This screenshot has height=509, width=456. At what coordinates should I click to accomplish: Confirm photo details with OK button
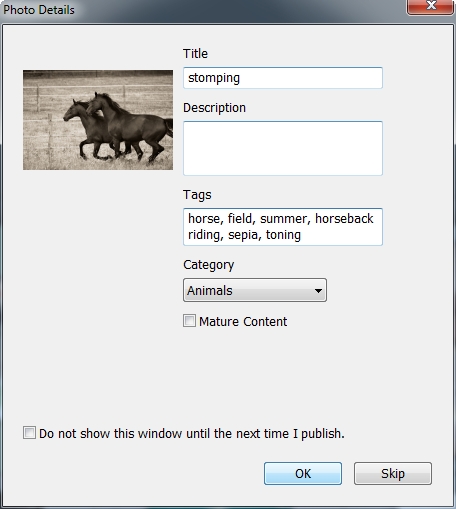tap(303, 473)
